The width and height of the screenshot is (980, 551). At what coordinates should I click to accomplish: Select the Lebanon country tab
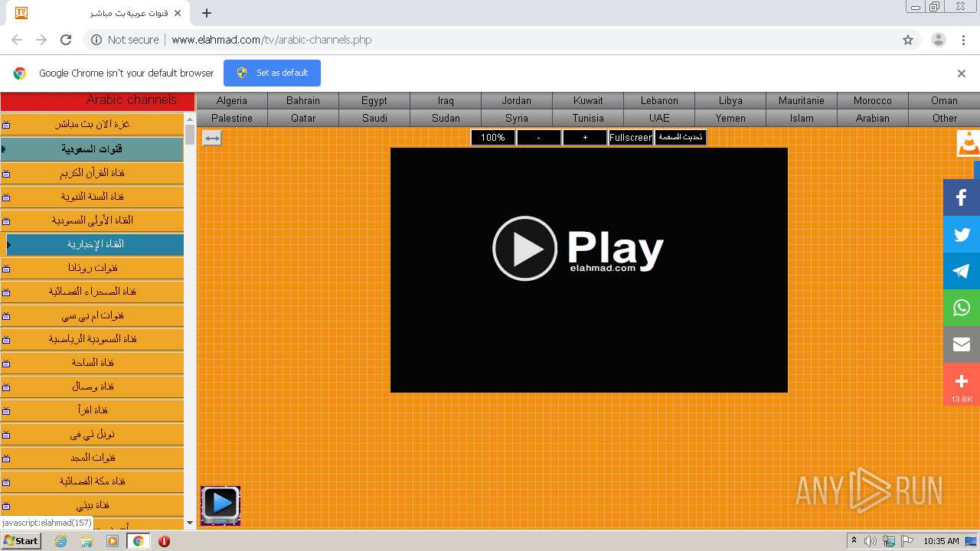click(x=659, y=100)
